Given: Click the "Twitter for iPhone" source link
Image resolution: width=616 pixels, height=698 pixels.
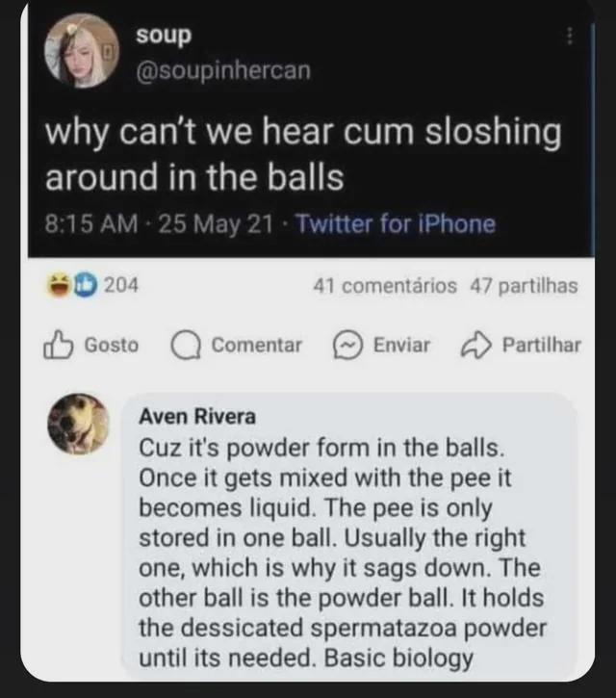Looking at the screenshot, I should [x=396, y=224].
